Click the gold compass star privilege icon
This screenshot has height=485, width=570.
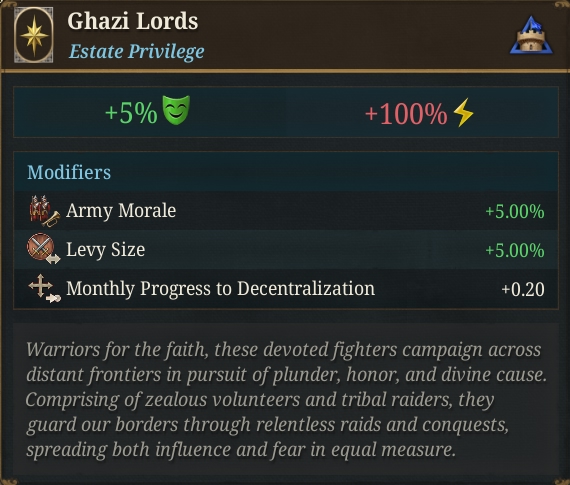pyautogui.click(x=34, y=35)
